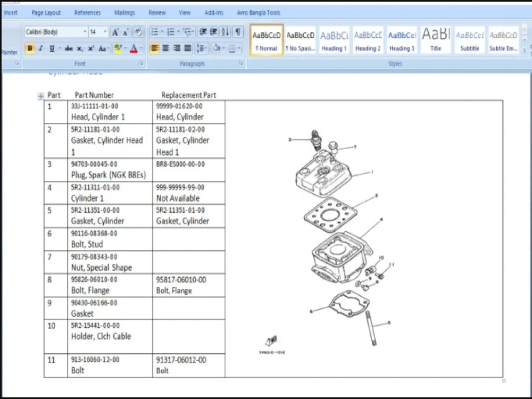Image resolution: width=532 pixels, height=399 pixels.
Task: Open highlight color dropdown arrow
Action: (126, 48)
